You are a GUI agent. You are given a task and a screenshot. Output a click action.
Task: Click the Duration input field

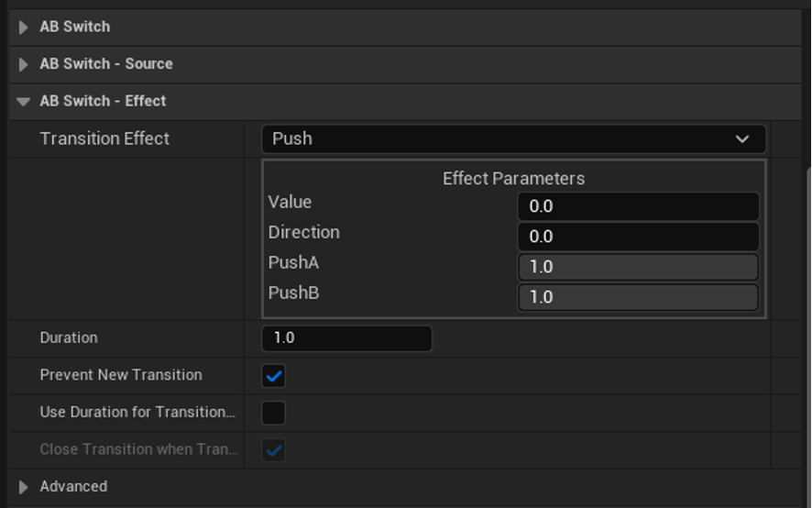[x=346, y=338]
